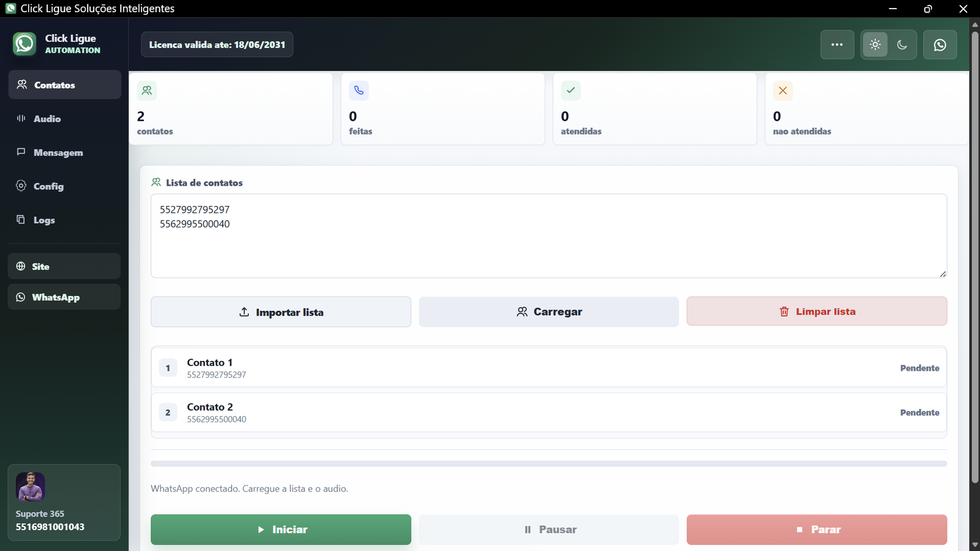
Task: Click the contatos people icon in stats card
Action: tap(147, 91)
